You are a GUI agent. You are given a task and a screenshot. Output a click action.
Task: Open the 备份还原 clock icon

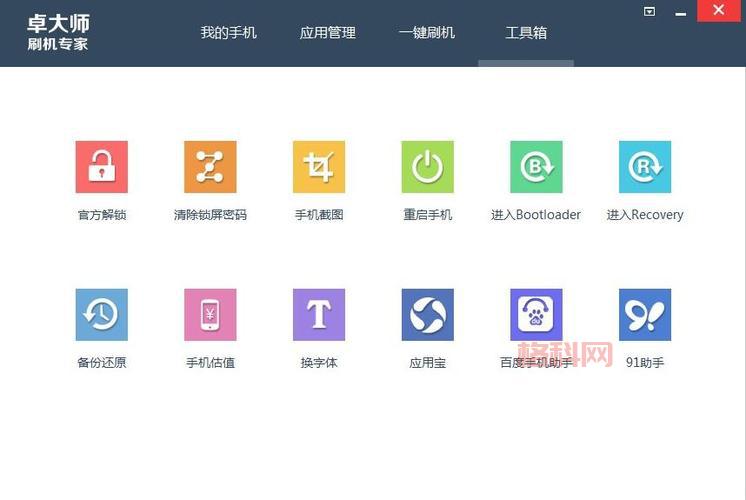point(101,314)
